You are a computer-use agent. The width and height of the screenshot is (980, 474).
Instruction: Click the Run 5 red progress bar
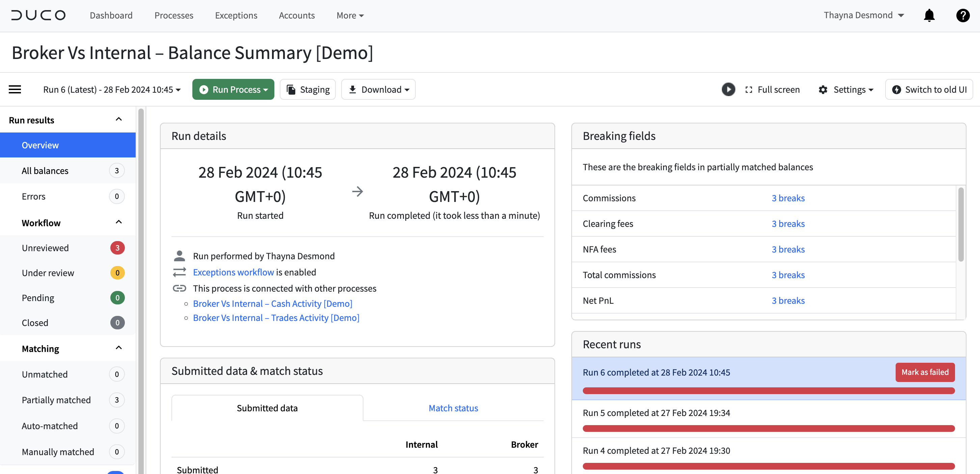click(768, 428)
